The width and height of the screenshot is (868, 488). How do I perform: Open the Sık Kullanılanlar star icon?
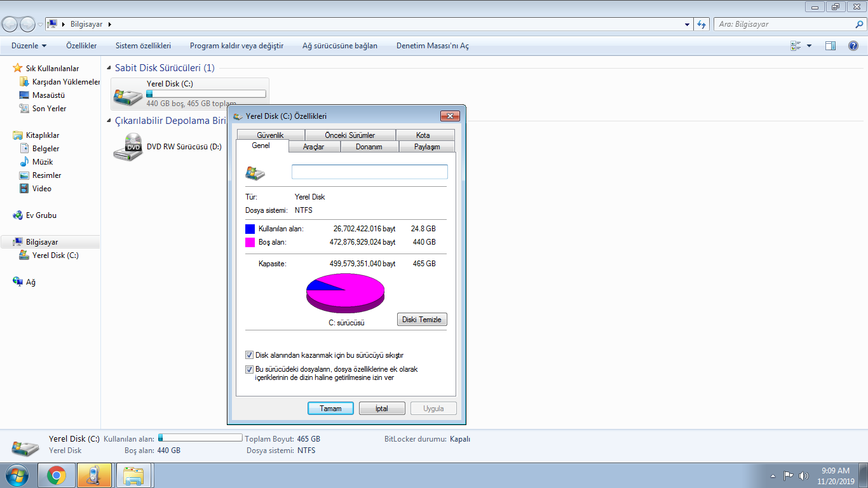(18, 68)
